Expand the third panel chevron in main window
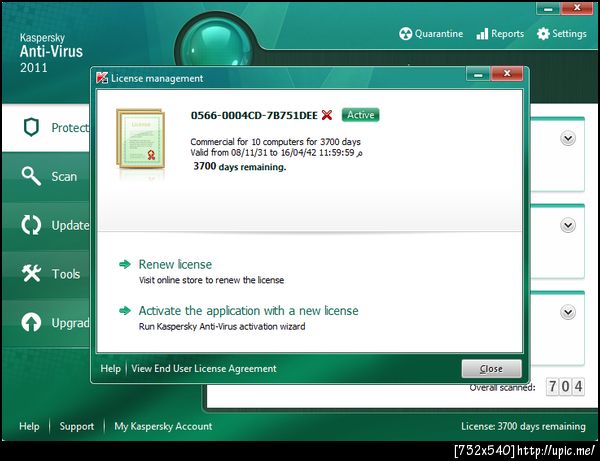 coord(568,312)
